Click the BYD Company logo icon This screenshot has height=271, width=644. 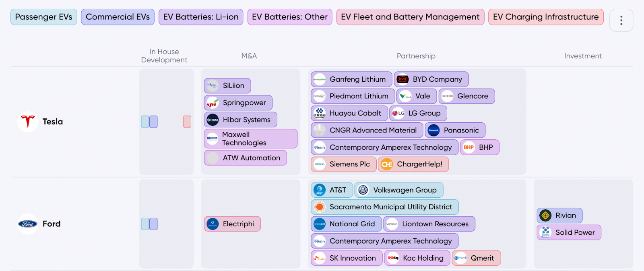point(402,79)
